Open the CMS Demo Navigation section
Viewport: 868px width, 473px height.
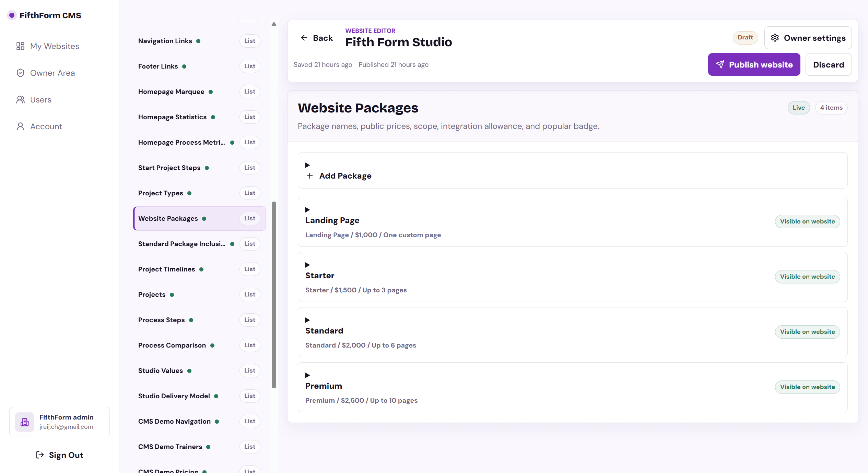[x=199, y=421]
